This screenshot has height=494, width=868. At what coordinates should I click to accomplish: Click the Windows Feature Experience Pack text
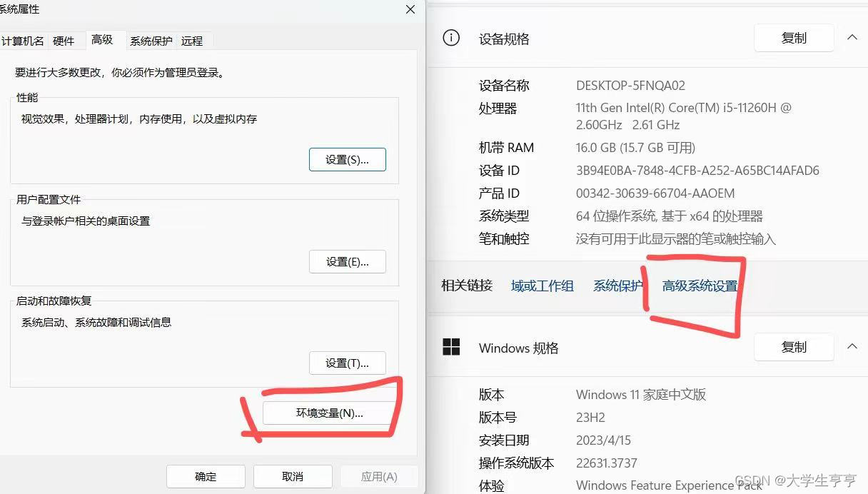(670, 485)
